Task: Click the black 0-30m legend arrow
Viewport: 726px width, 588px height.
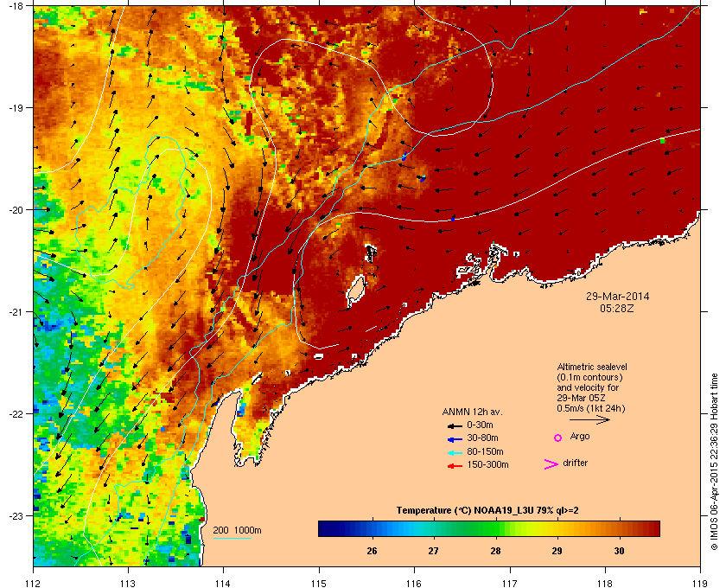Action: tap(455, 425)
